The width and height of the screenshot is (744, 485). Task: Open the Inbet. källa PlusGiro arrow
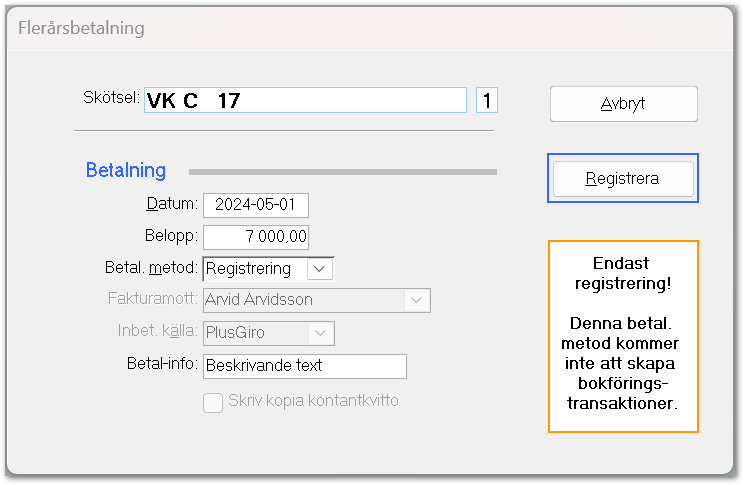pos(321,333)
